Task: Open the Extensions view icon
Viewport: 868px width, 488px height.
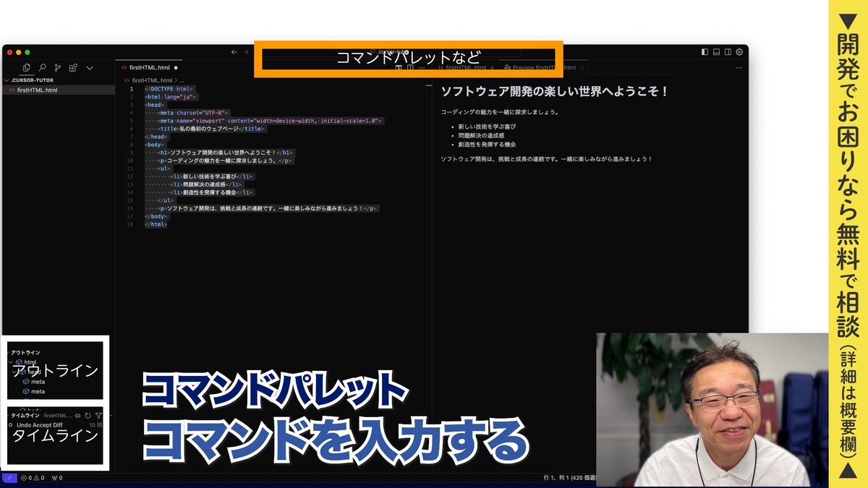Action: click(73, 67)
